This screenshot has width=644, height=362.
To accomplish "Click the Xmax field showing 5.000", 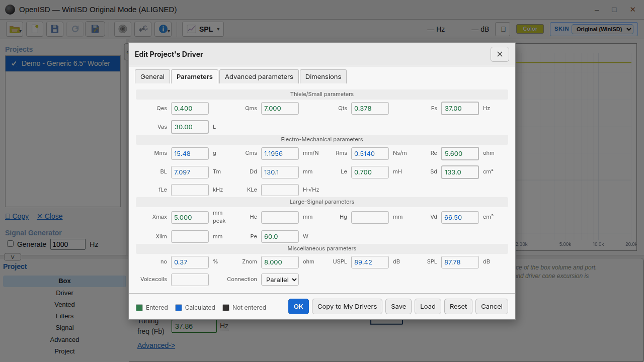I will [x=190, y=217].
